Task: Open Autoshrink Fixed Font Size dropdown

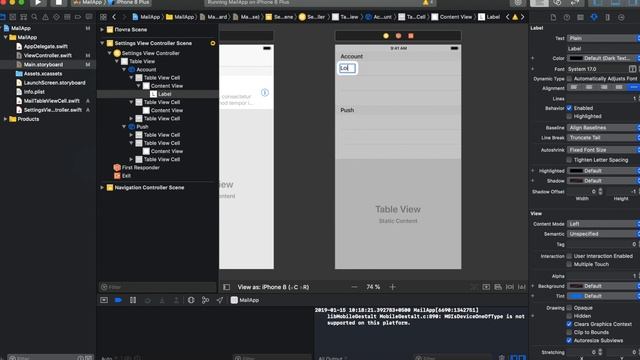Action: pos(603,150)
